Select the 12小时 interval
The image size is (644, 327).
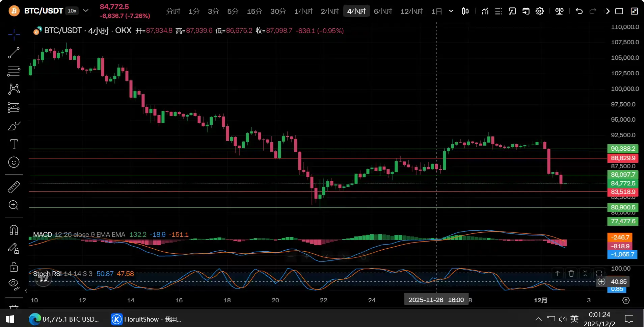pos(412,11)
